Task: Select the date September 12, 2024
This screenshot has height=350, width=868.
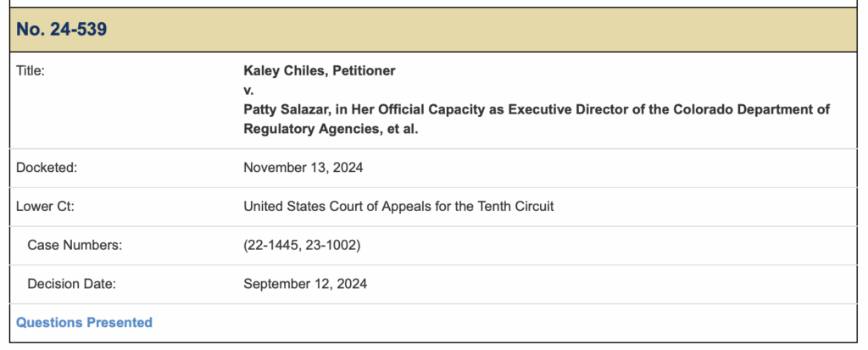Action: coord(305,284)
